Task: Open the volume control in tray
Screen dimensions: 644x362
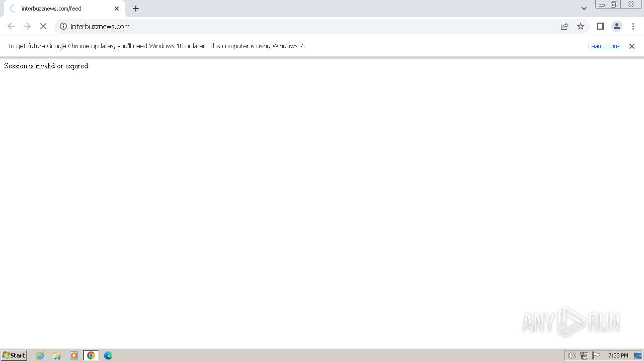Action: (x=572, y=355)
